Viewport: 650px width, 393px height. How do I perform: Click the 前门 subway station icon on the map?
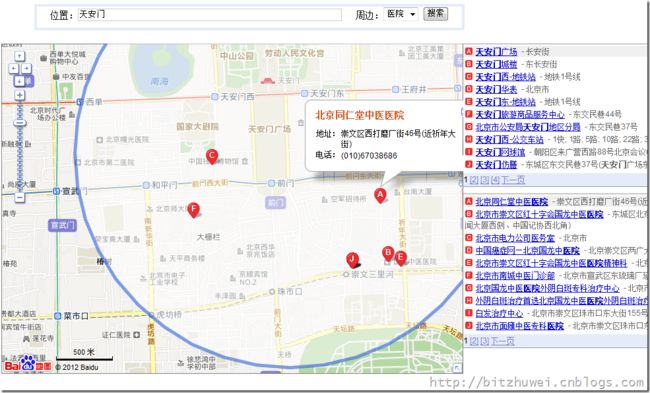271,183
